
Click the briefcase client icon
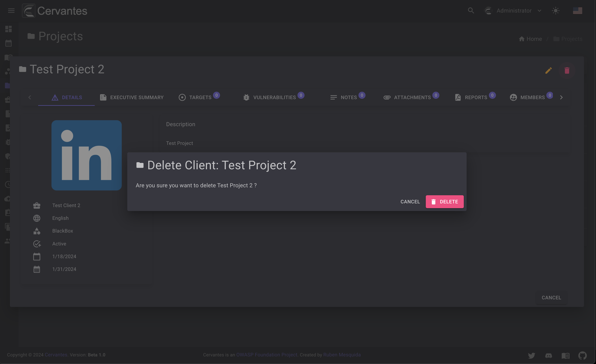37,206
